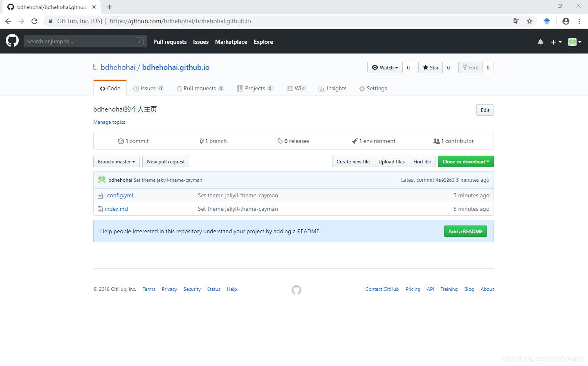The height and width of the screenshot is (366, 588).
Task: Click the bdhehohai.github.io repo name
Action: [176, 67]
